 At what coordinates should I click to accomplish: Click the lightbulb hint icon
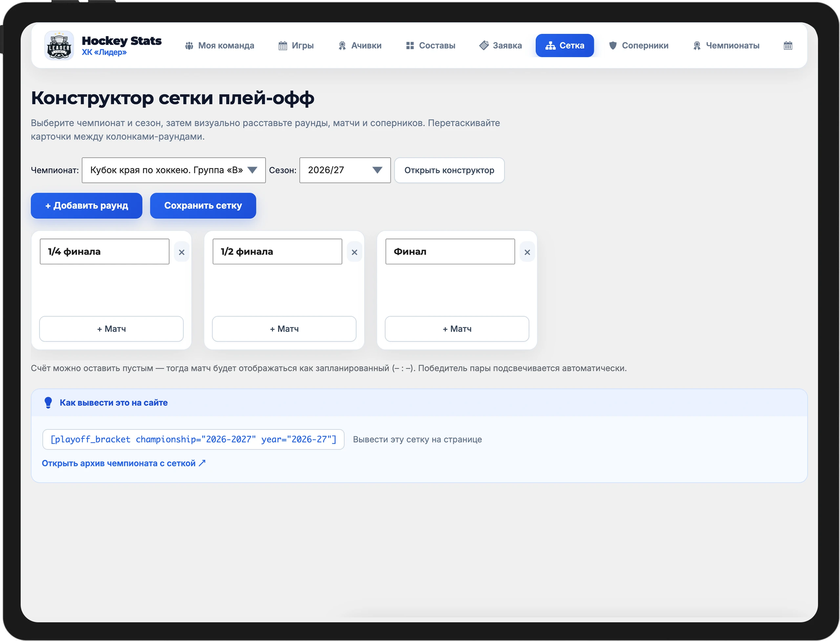pos(48,403)
